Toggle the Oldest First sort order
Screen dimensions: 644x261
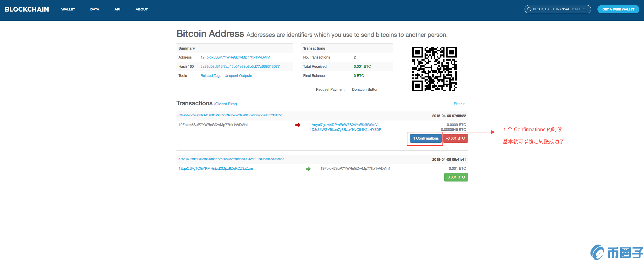[x=226, y=104]
